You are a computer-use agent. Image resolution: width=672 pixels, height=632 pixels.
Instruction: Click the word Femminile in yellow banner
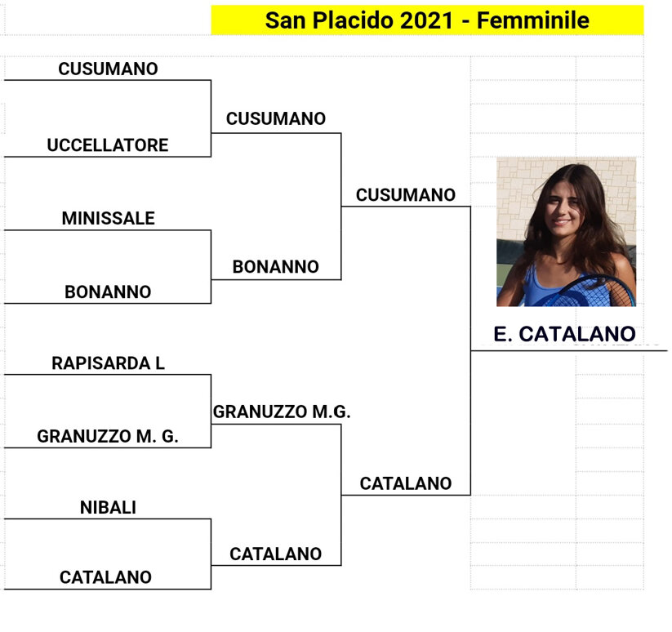tap(533, 20)
